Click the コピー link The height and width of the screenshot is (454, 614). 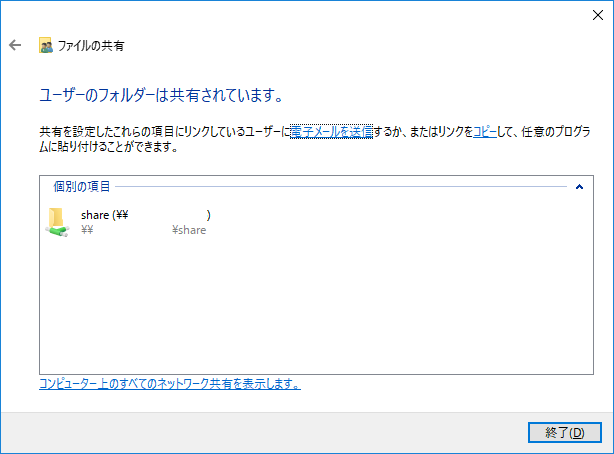[485, 131]
